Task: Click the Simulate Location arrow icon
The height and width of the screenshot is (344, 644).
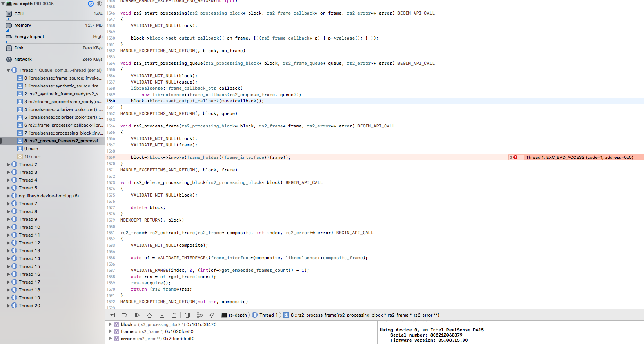Action: click(x=212, y=315)
